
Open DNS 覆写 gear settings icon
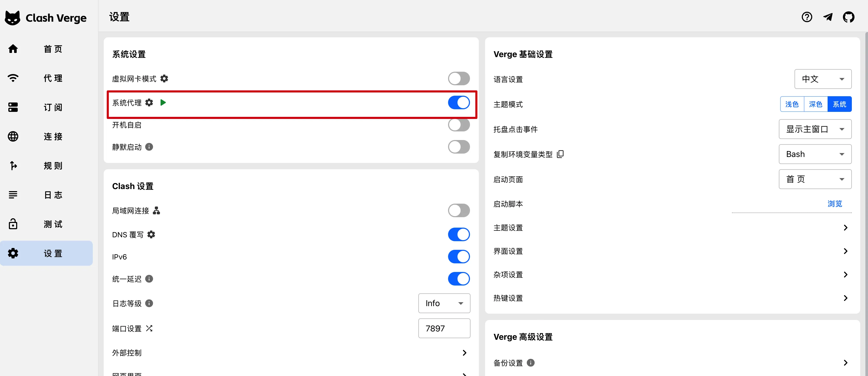[151, 234]
